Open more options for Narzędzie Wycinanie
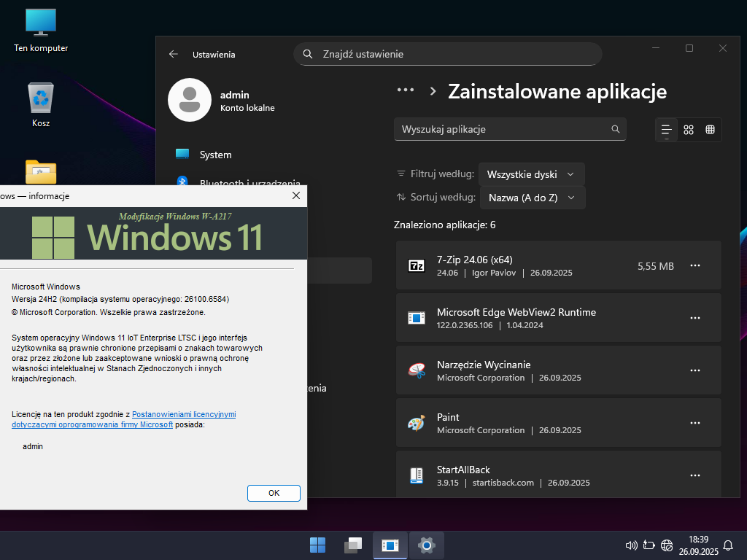 tap(695, 370)
